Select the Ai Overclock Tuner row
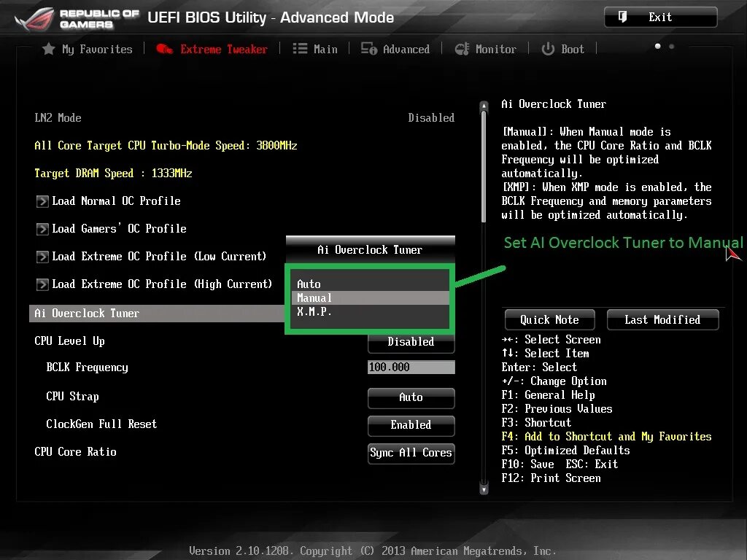Viewport: 747px width, 560px height. point(158,314)
